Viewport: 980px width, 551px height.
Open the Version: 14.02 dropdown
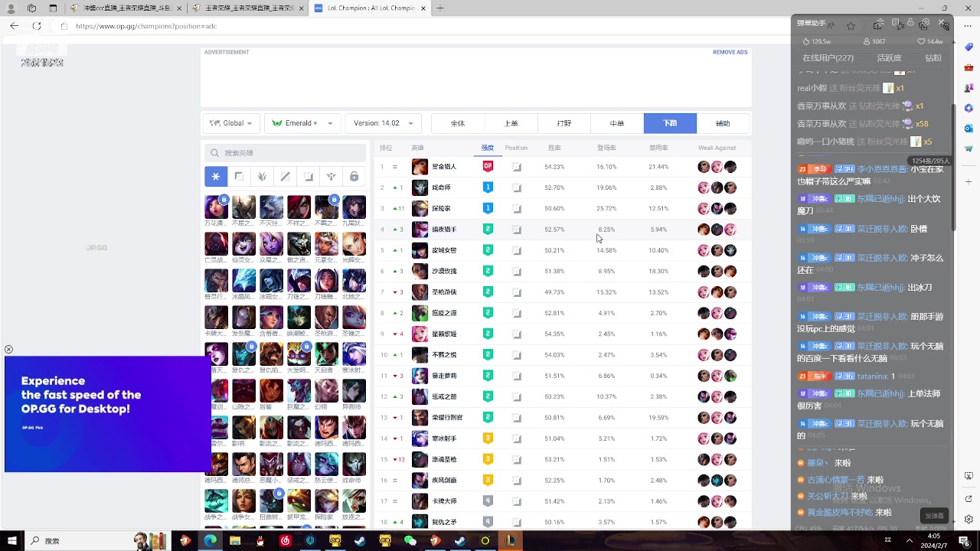(x=383, y=123)
